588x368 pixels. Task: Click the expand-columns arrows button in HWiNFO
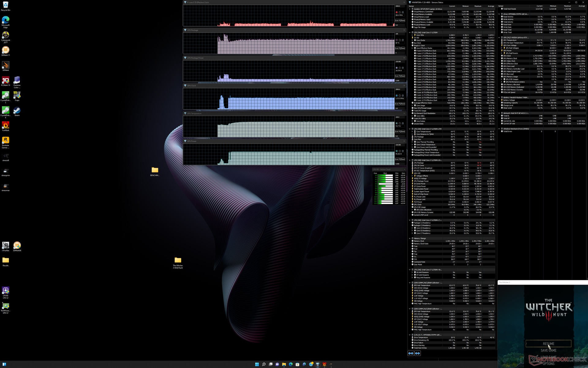(411, 353)
